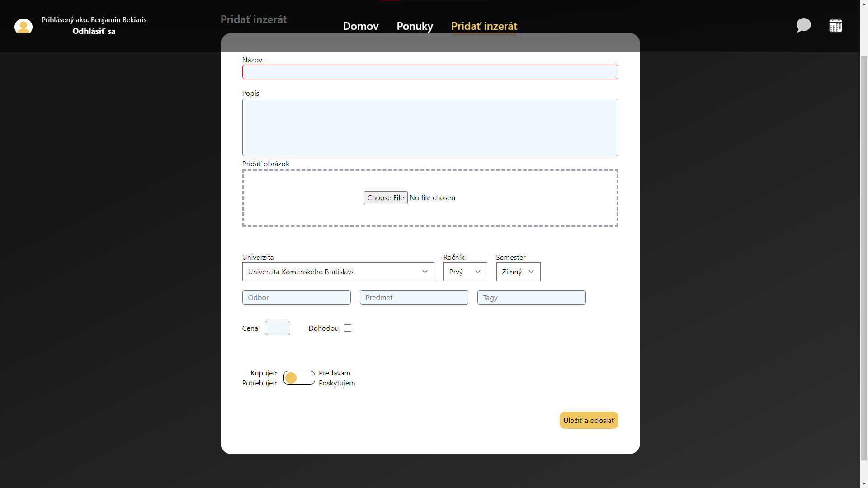Screen dimensions: 868x488
Task: Open the chat messages bubble icon
Action: click(803, 25)
